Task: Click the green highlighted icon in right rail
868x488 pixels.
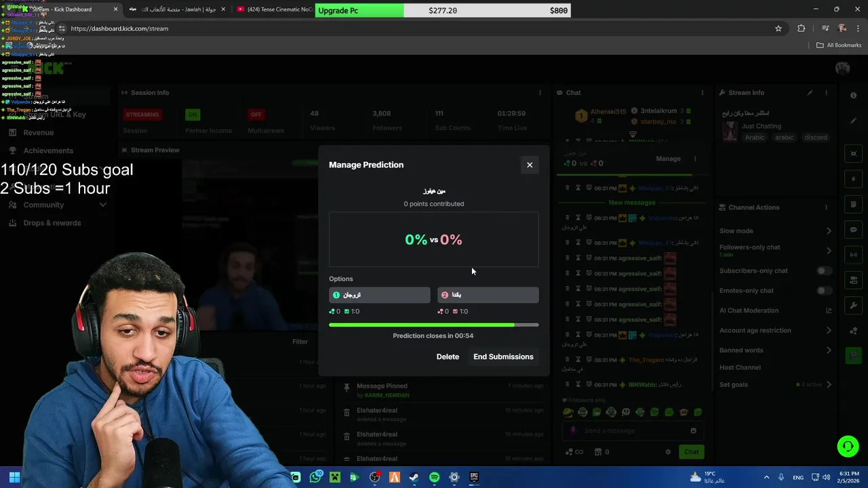Action: (854, 356)
